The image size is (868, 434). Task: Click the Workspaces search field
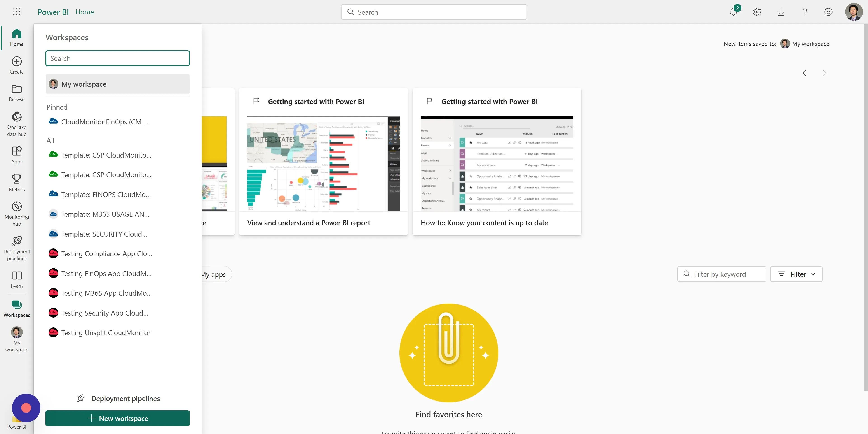click(x=117, y=58)
